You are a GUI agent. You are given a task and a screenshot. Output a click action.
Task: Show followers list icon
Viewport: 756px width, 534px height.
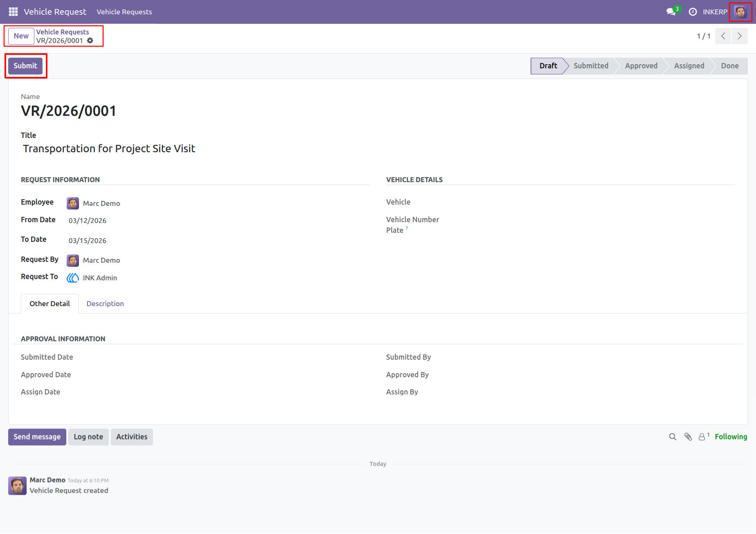(704, 437)
